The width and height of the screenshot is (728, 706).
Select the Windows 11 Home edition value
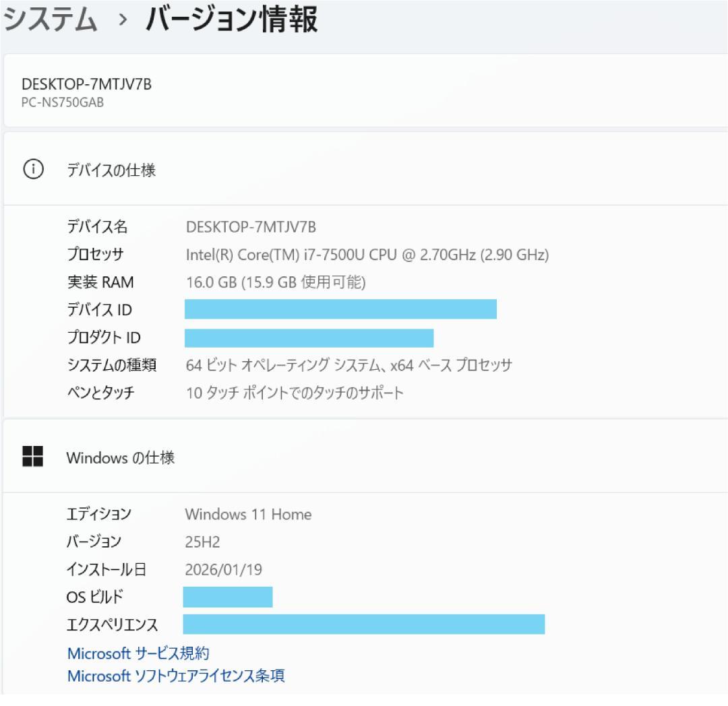tap(248, 515)
